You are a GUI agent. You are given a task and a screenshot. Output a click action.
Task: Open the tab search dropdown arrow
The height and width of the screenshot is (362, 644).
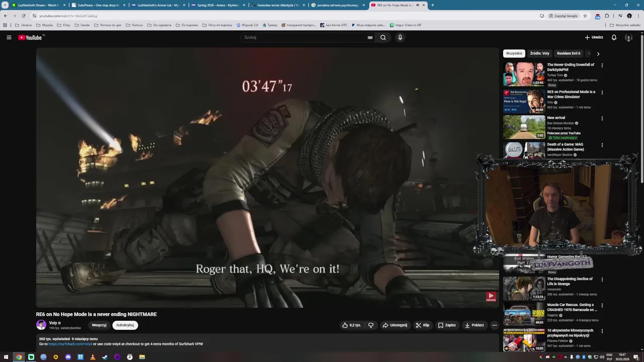pos(5,5)
